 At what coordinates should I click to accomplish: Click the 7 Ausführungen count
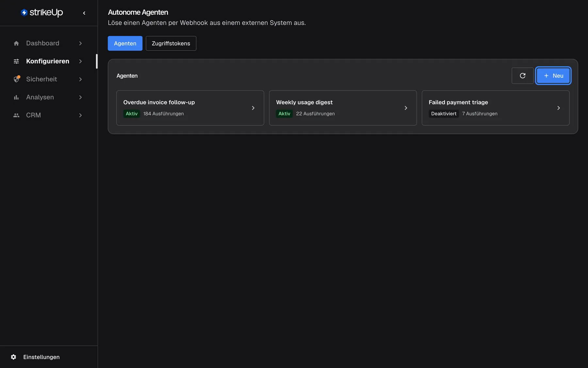480,114
